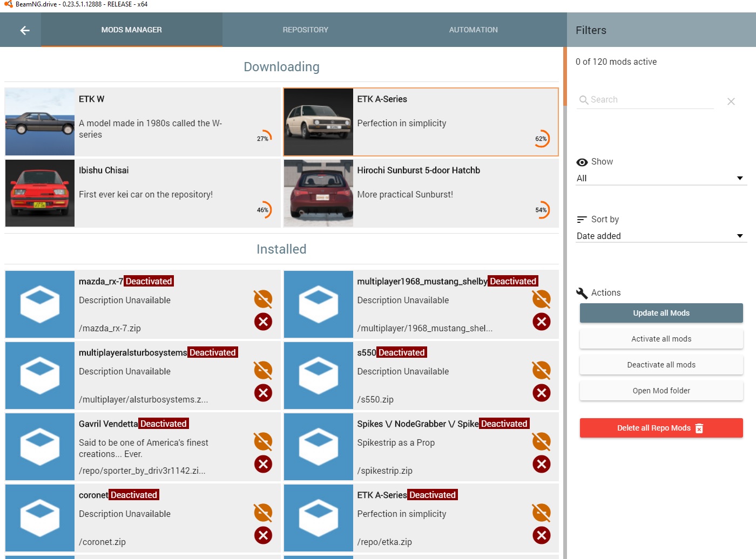Image resolution: width=756 pixels, height=559 pixels.
Task: Click the ETK A-Series 62% progress ring
Action: 542,139
